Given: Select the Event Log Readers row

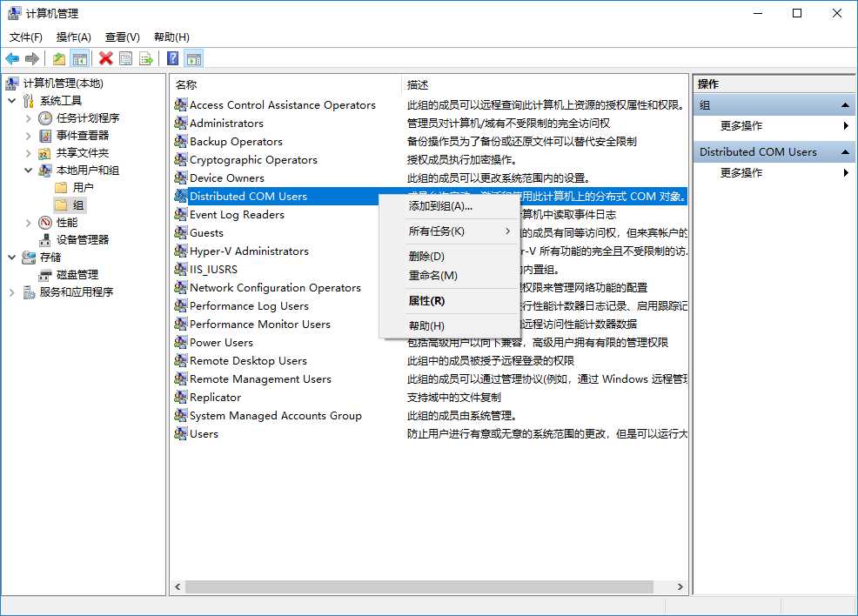Looking at the screenshot, I should 430,214.
